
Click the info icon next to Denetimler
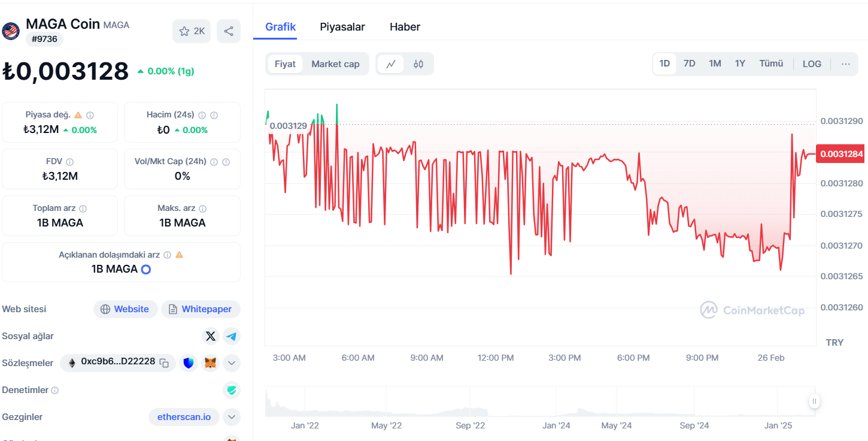pos(55,390)
